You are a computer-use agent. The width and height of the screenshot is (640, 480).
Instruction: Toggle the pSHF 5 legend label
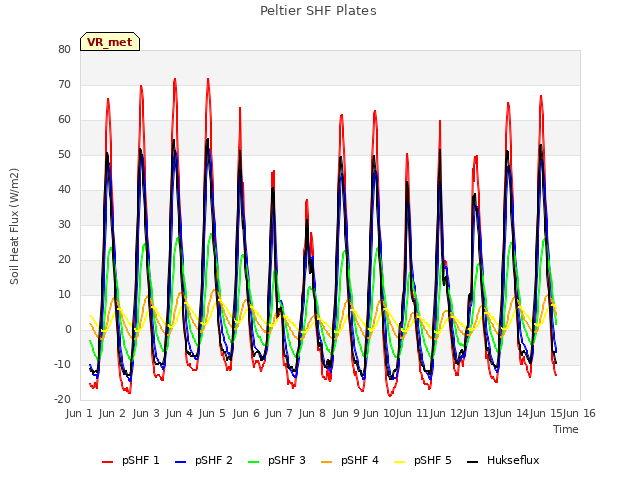433,460
